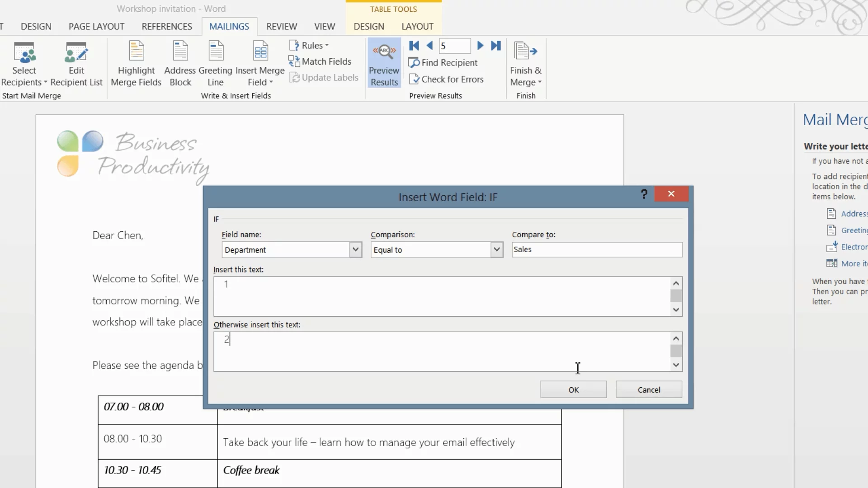Image resolution: width=868 pixels, height=488 pixels.
Task: Expand the Comparison dropdown
Action: tap(496, 249)
